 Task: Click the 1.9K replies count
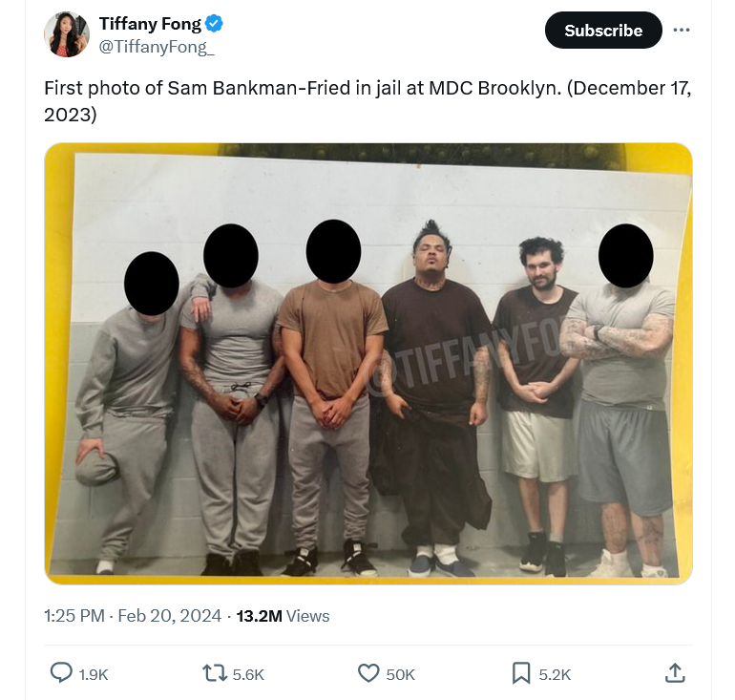pyautogui.click(x=94, y=674)
